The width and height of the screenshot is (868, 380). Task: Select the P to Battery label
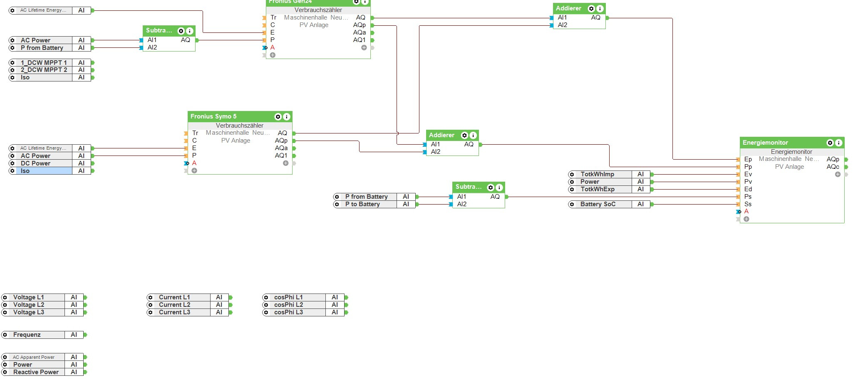(362, 204)
